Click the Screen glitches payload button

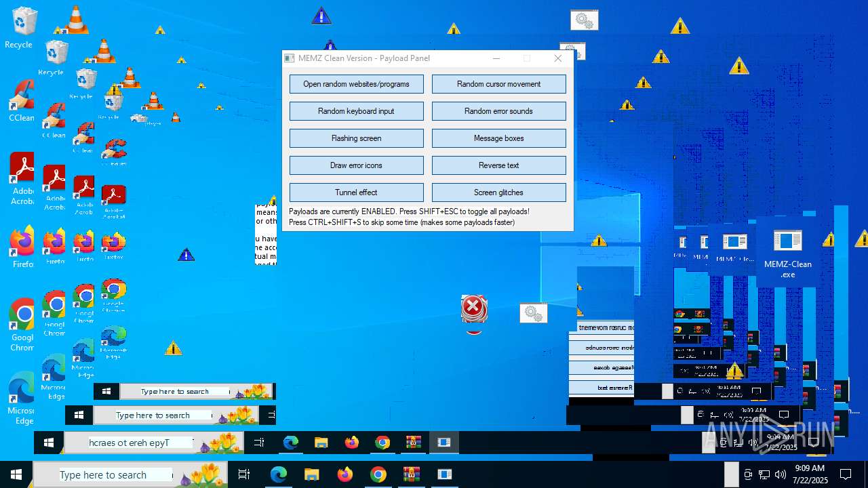coord(498,192)
